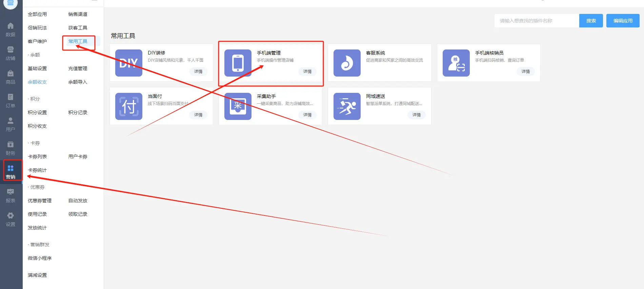Open 详情 for 手机端核销员
Viewport: 644px width, 289px height.
point(526,71)
